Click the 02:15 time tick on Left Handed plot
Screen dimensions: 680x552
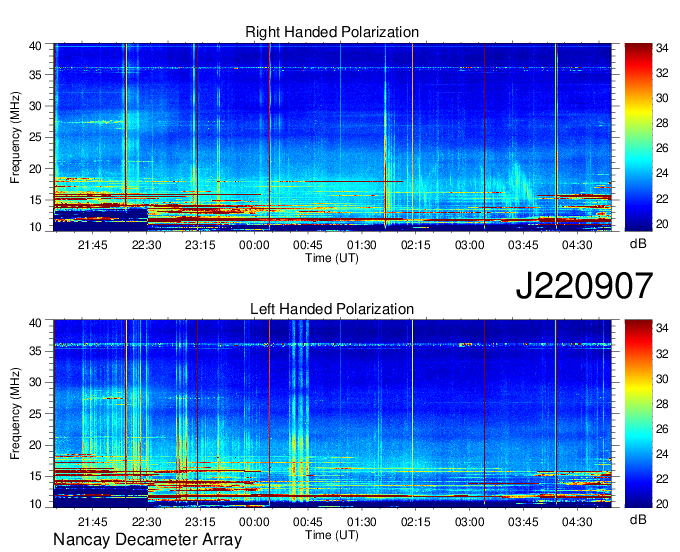click(x=415, y=522)
